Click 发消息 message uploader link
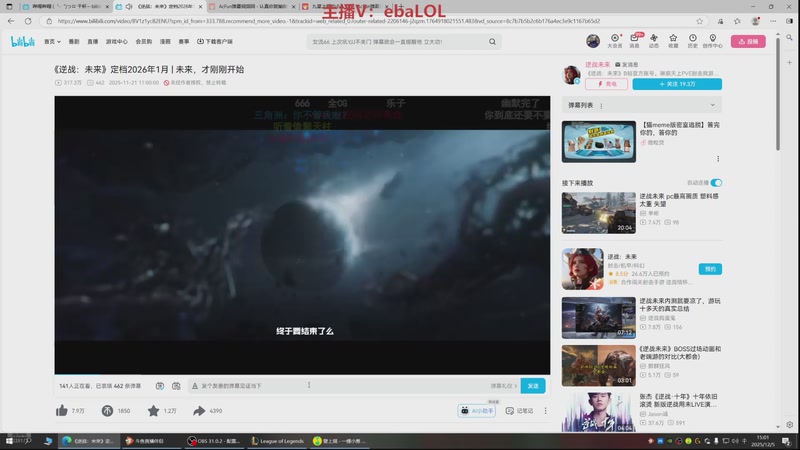The image size is (800, 450). pyautogui.click(x=627, y=64)
